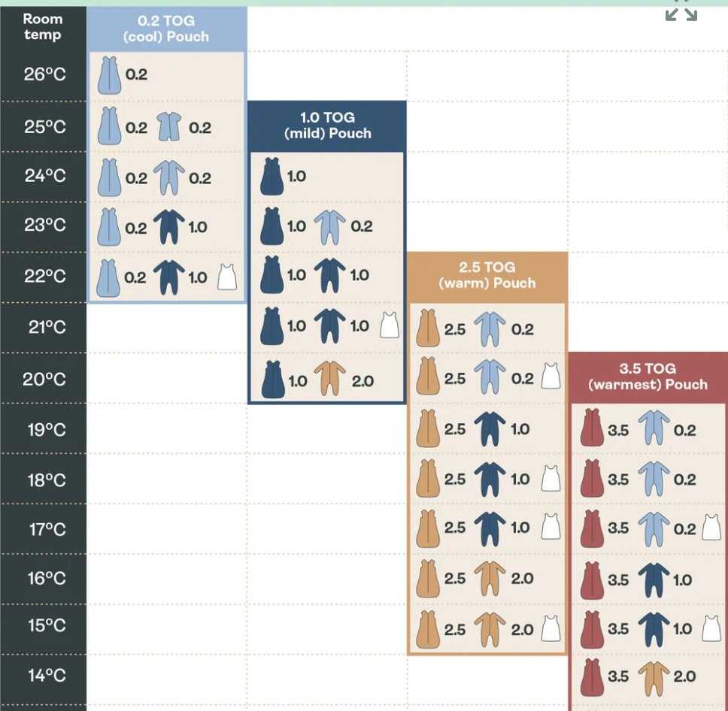
Task: Click the white singlet in 3.5 TOG 17°C row
Action: coord(711,528)
